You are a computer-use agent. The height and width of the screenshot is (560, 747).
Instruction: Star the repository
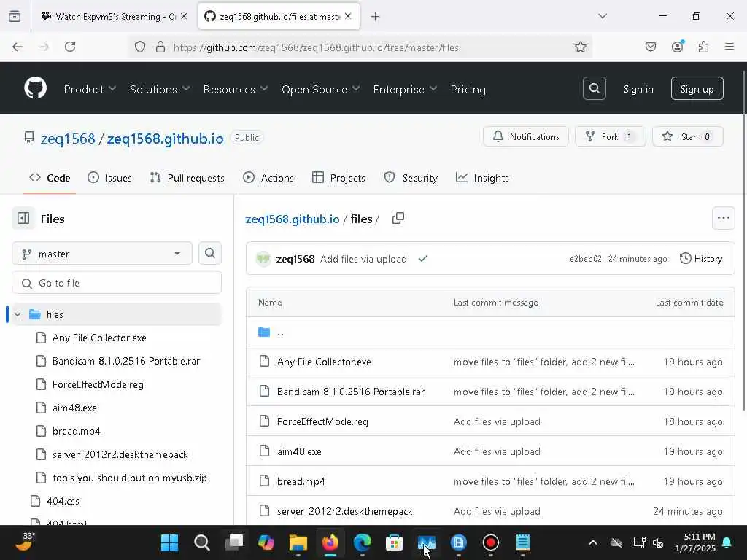pyautogui.click(x=688, y=136)
